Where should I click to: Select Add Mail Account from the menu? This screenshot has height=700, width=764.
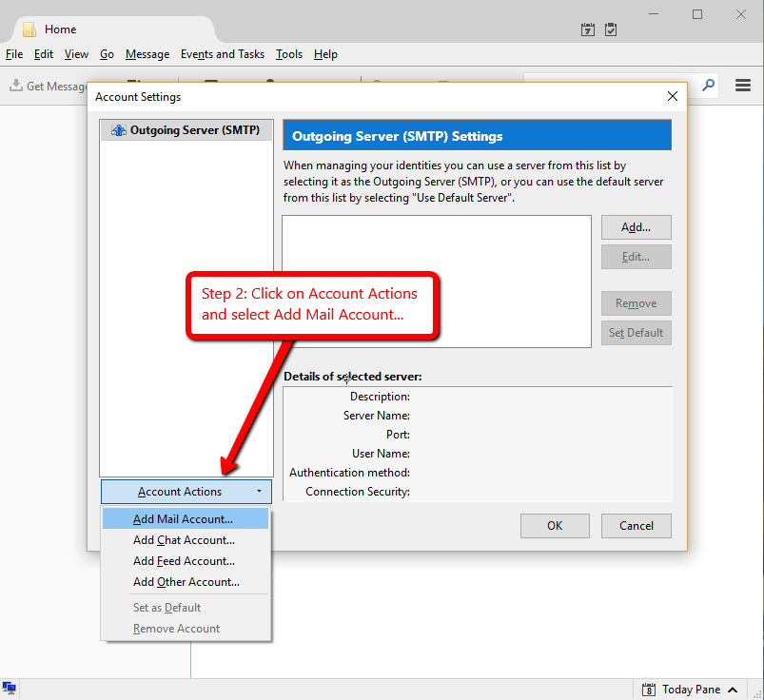click(x=186, y=518)
